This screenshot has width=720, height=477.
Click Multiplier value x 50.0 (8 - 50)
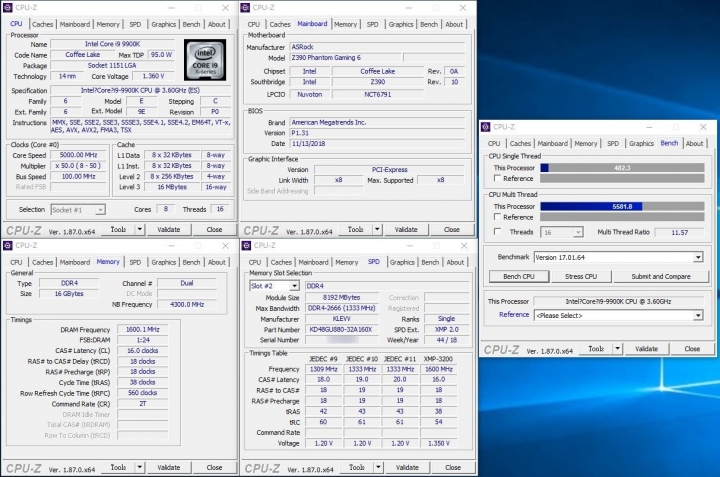(79, 166)
